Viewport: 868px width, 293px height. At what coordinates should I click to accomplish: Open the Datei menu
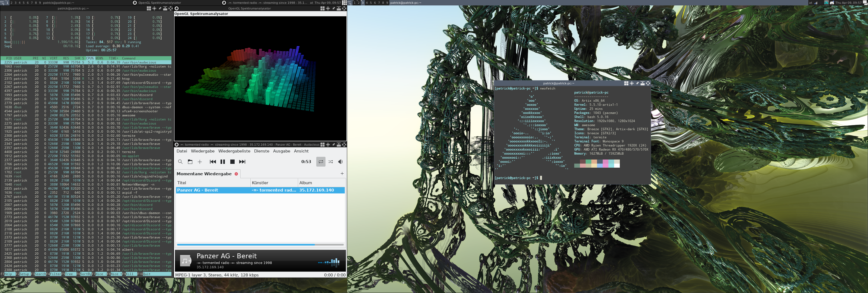coord(182,151)
